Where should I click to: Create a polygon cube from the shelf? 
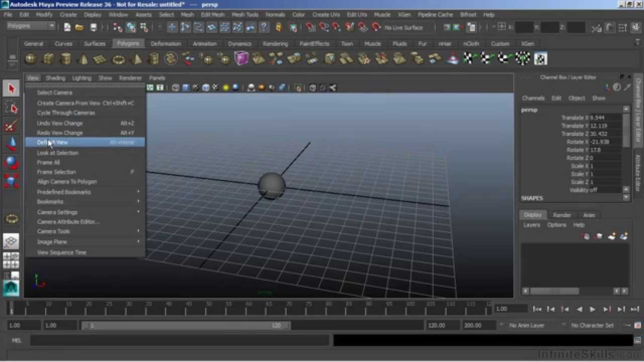click(x=48, y=59)
